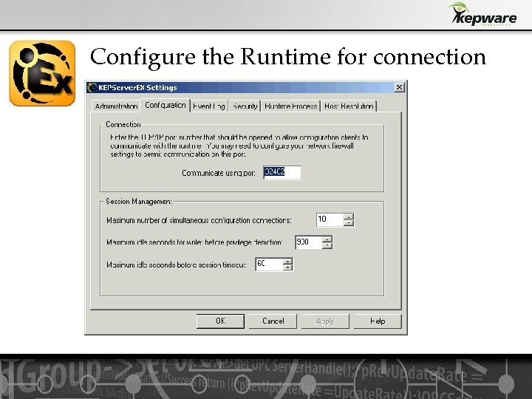This screenshot has height=399, width=532.
Task: Click the Communicate using port field
Action: pyautogui.click(x=282, y=173)
